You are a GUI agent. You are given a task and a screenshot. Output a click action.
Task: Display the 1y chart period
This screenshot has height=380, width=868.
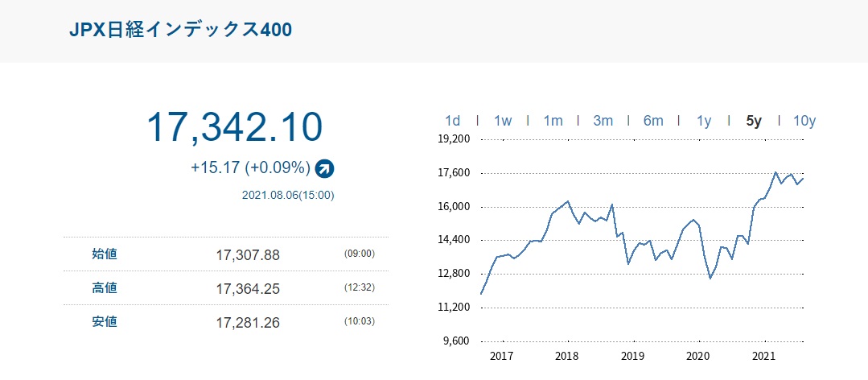(704, 121)
